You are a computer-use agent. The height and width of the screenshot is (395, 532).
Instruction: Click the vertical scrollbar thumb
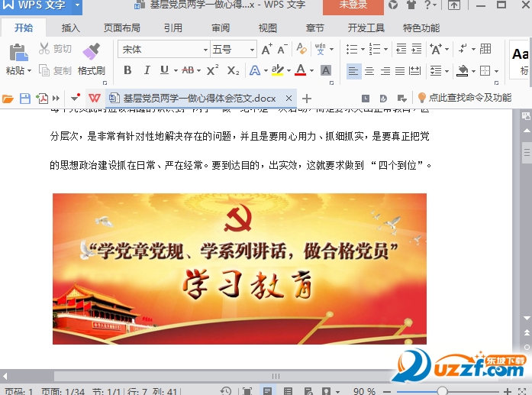pyautogui.click(x=527, y=151)
